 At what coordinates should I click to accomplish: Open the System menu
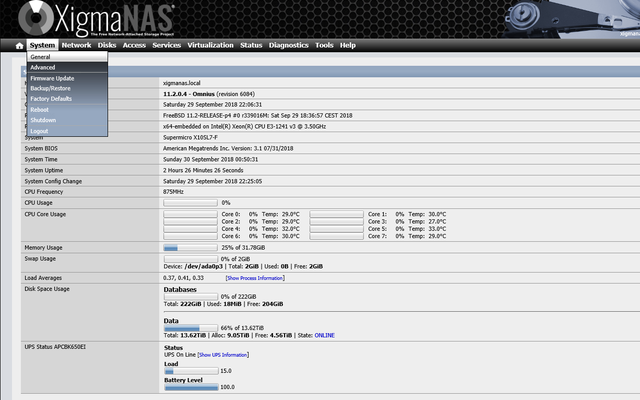[x=42, y=45]
